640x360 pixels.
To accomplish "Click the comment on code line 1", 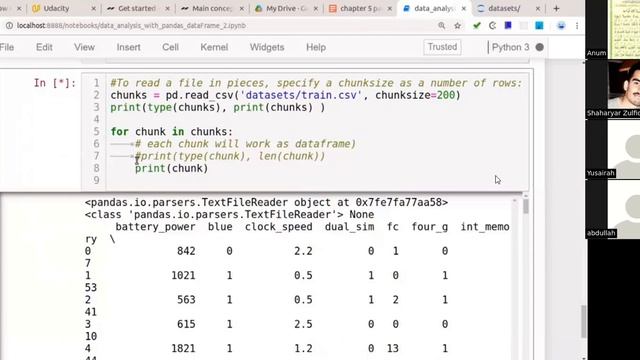I will [x=316, y=83].
